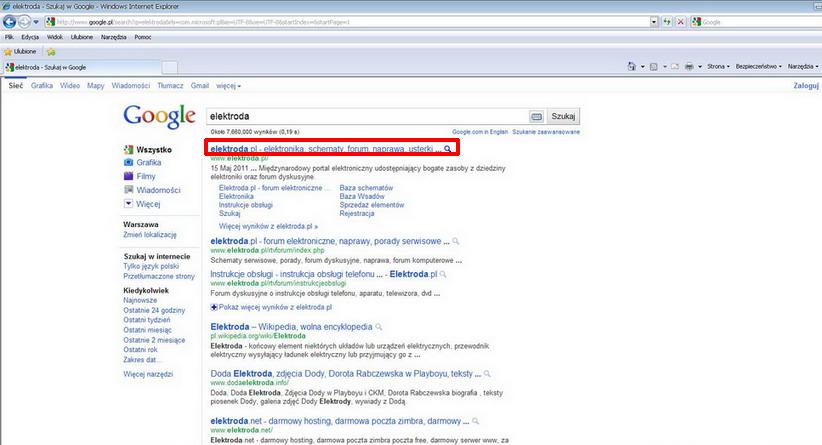Expand the Print options dropdown arrow
Screen dimensions: 822x445
700,67
